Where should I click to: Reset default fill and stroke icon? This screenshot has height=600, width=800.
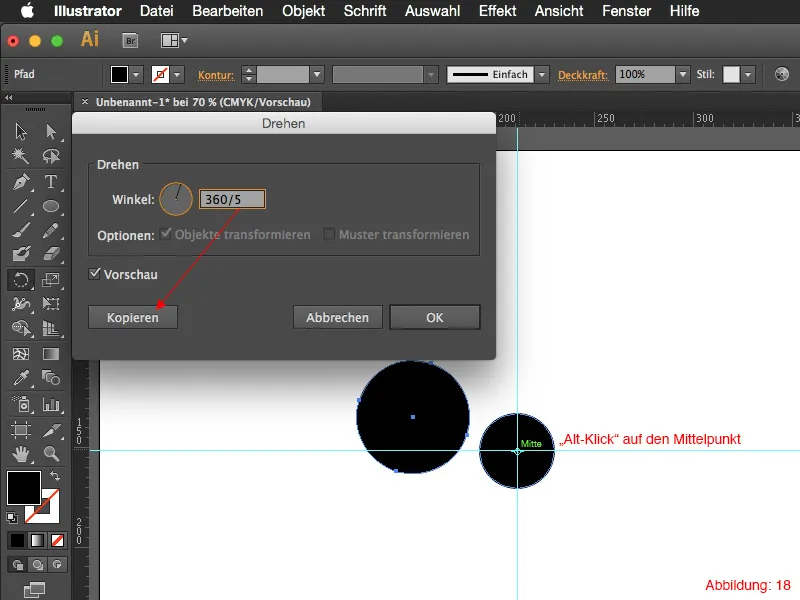[x=12, y=517]
